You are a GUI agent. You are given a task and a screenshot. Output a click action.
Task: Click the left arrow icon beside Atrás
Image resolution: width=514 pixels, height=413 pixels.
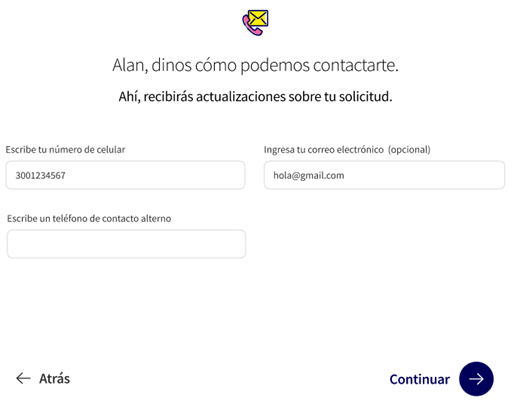23,378
